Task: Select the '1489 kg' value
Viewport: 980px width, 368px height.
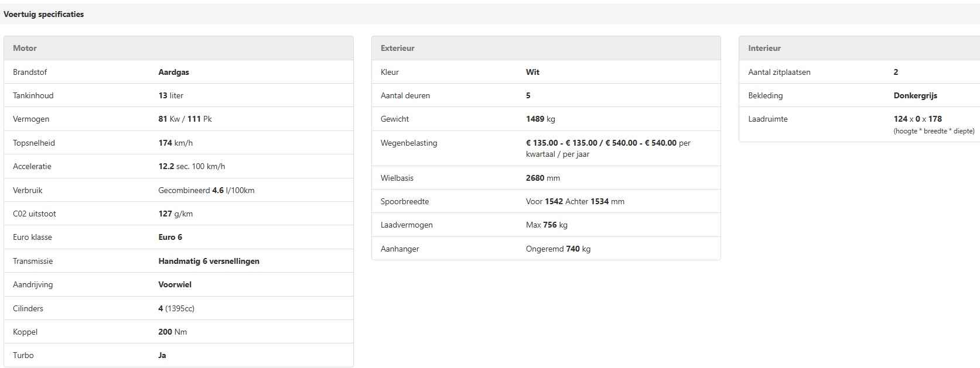Action: point(541,119)
